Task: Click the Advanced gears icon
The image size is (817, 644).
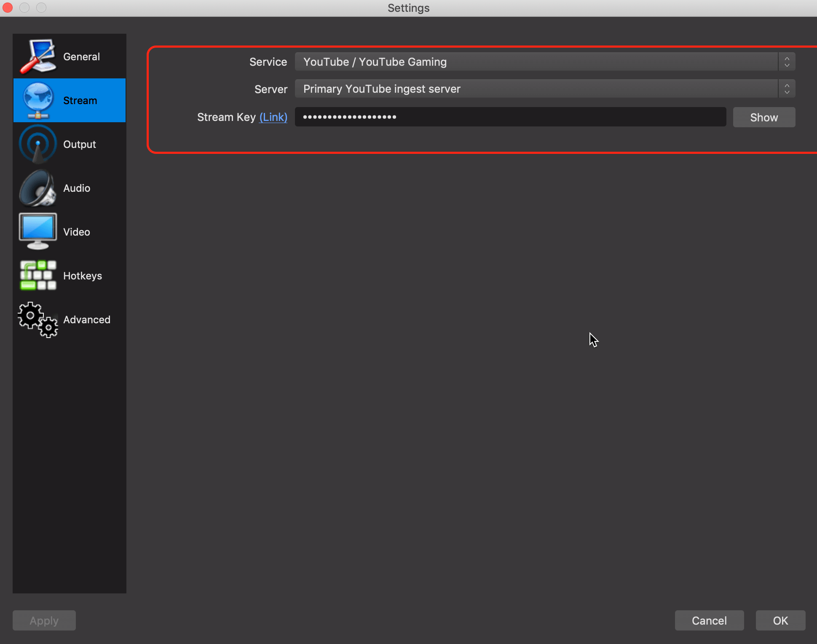Action: pos(38,319)
